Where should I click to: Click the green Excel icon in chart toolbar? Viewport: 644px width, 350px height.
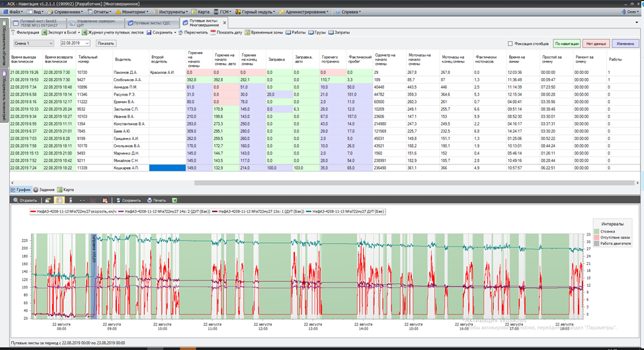tap(175, 200)
